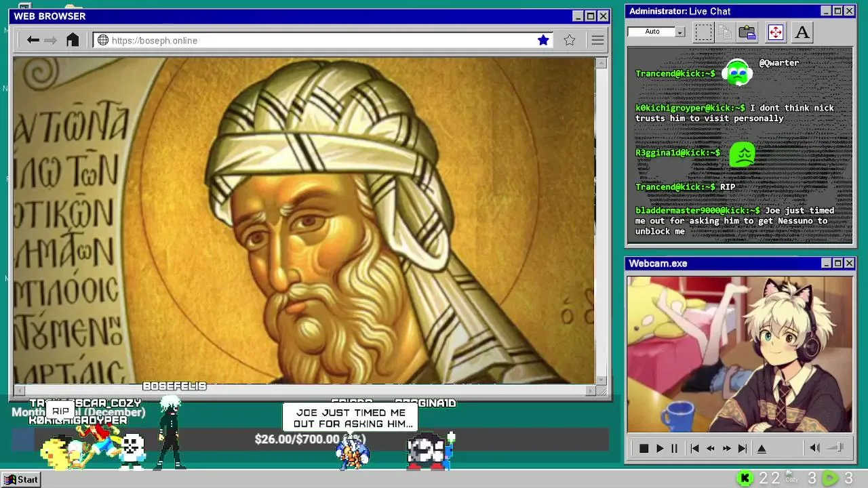Click the green Kick logo on taskbar
The image size is (868, 488).
745,479
